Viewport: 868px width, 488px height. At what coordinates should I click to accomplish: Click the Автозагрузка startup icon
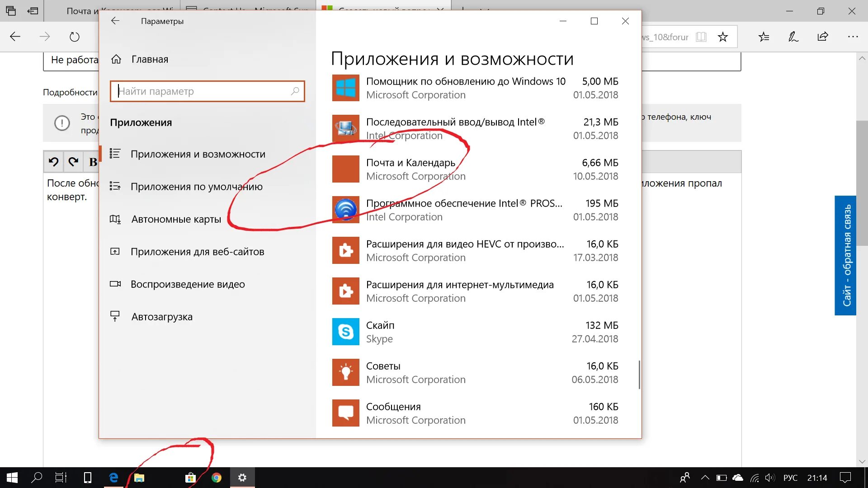[x=115, y=316]
